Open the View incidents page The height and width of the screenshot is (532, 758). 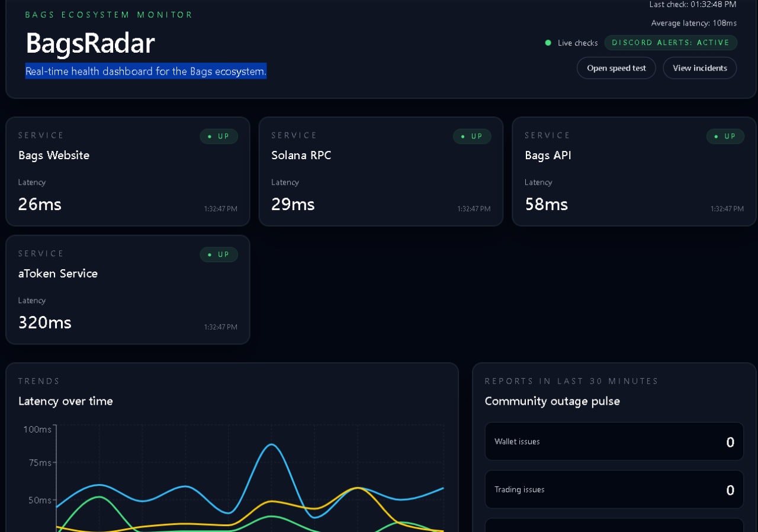pos(700,68)
